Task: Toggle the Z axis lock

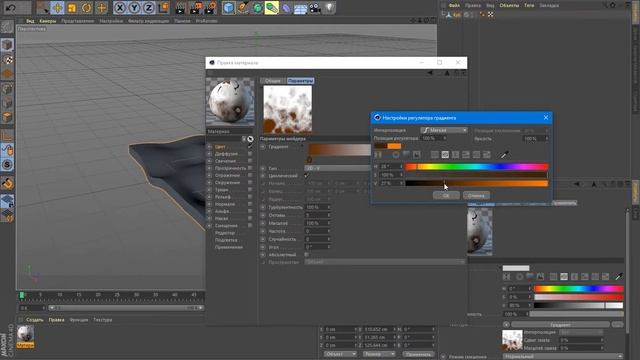Action: point(149,8)
